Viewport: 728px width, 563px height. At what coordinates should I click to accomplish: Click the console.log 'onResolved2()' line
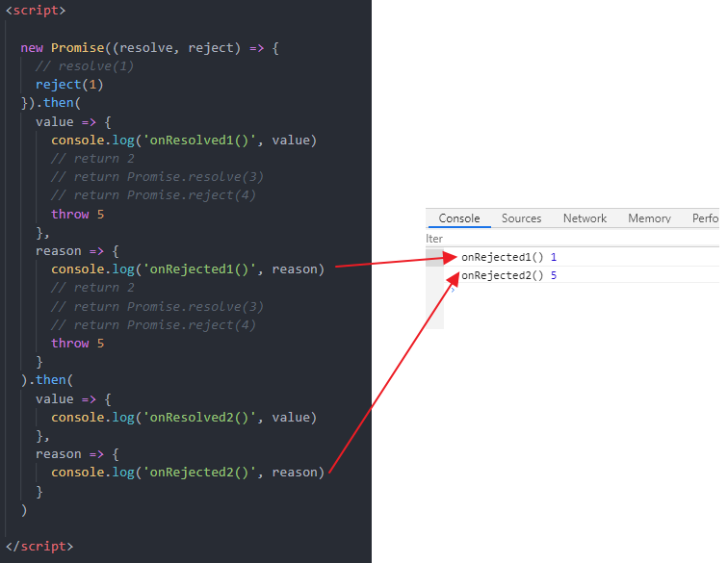tap(184, 418)
